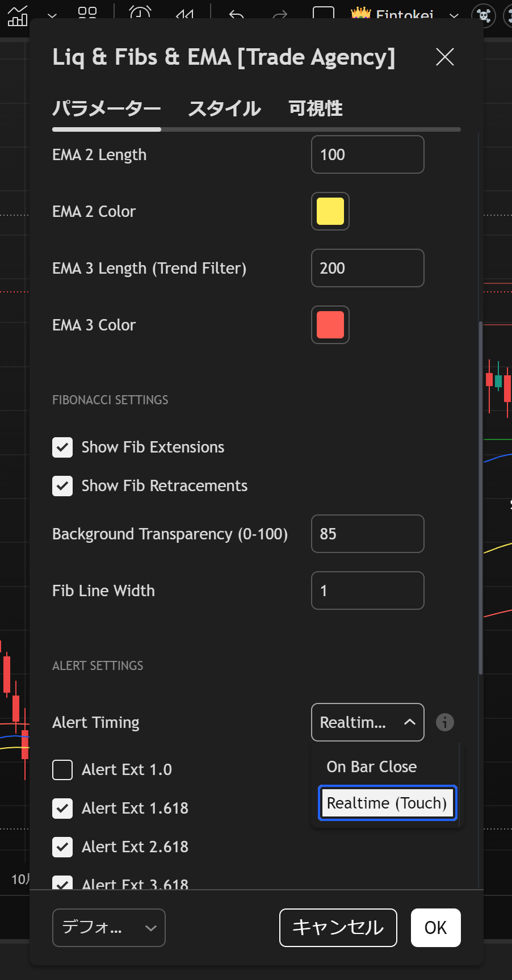
Task: Click the indicators chart icon in toolbar
Action: pos(17,15)
